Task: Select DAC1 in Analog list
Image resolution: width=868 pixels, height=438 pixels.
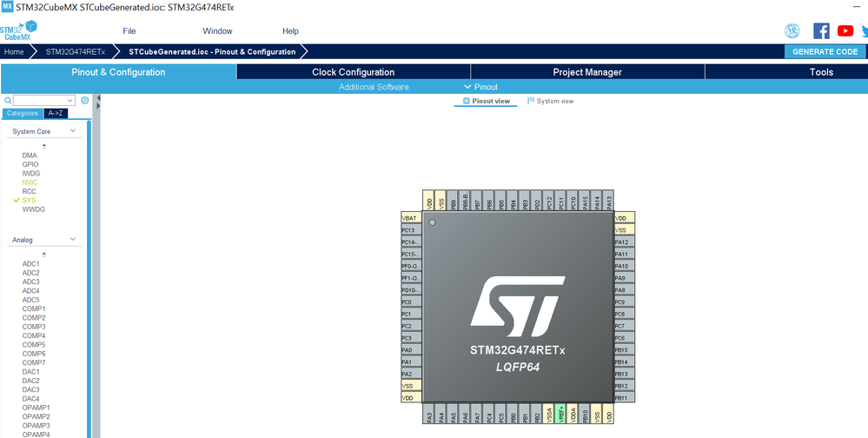Action: coord(31,372)
